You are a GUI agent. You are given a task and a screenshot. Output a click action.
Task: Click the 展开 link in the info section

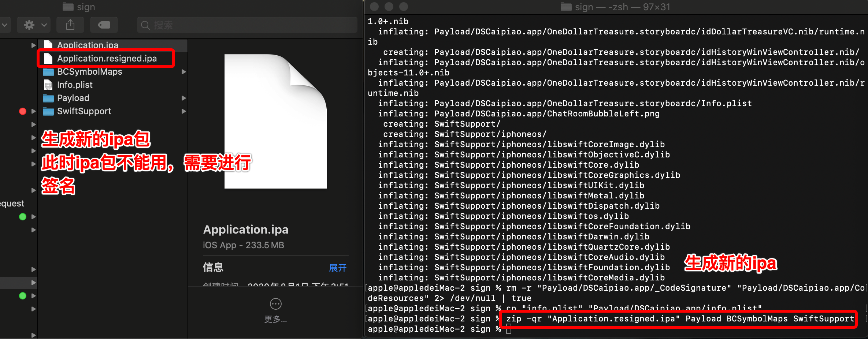(x=338, y=268)
